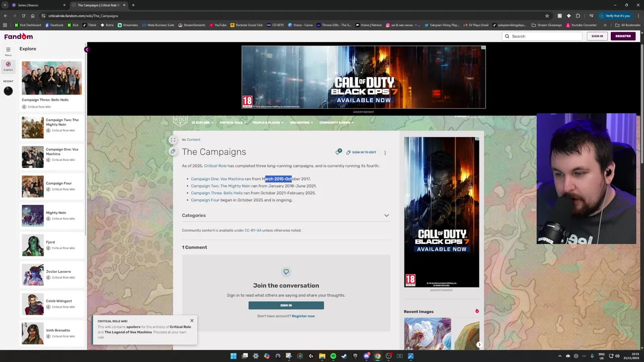Open Wiki Editing nav dropdown
Image resolution: width=644 pixels, height=362 pixels.
point(301,123)
